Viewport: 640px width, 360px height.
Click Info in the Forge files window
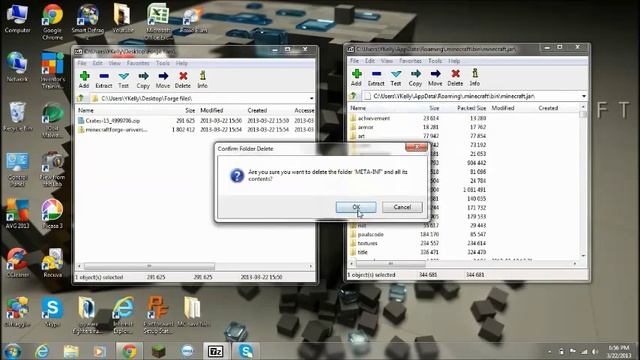tap(202, 79)
